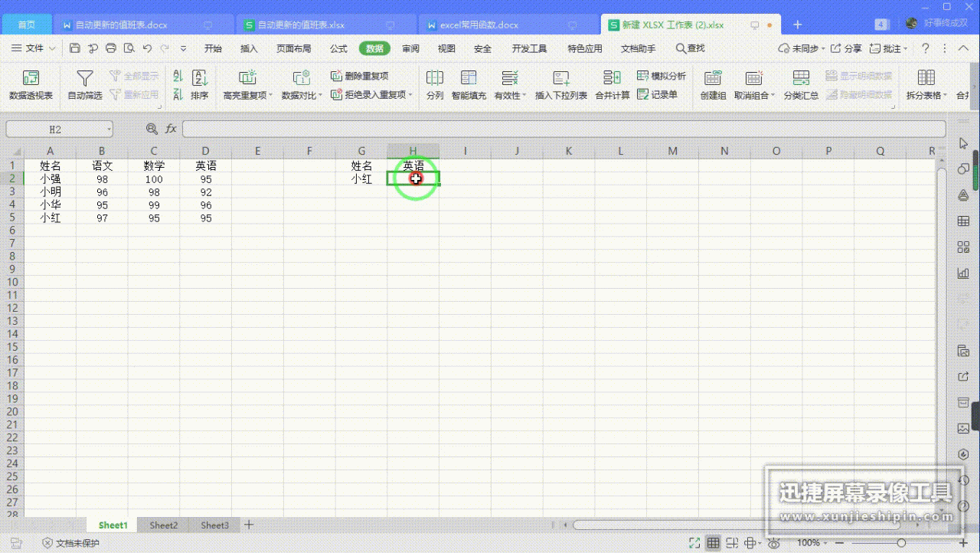
Task: Expand the 文件 menu arrow
Action: click(52, 48)
